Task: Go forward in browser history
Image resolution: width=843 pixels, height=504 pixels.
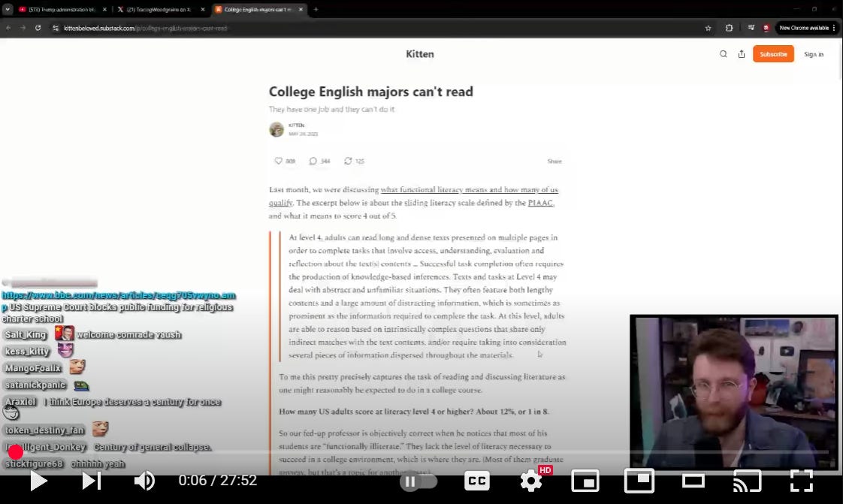Action: pyautogui.click(x=23, y=28)
